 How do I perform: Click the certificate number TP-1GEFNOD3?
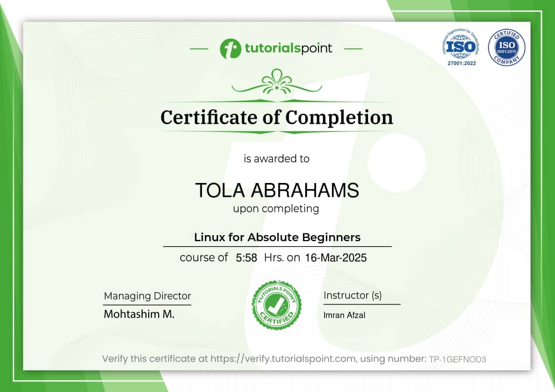(457, 359)
